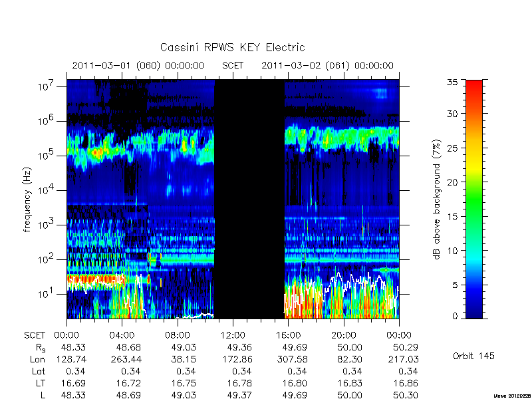532x399 pixels.
Task: Select the 08:00 time tick label
Action: (178, 335)
